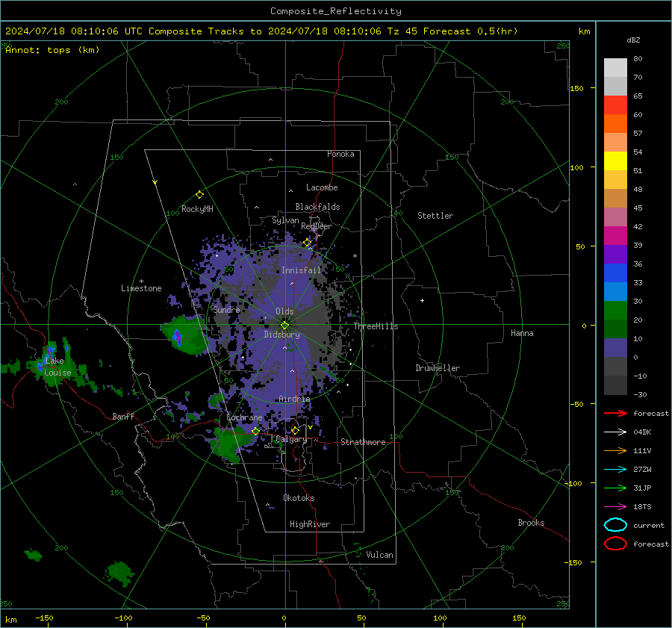Viewport: 672px width, 628px height.
Task: Click the Banff label
Action: [x=123, y=416]
